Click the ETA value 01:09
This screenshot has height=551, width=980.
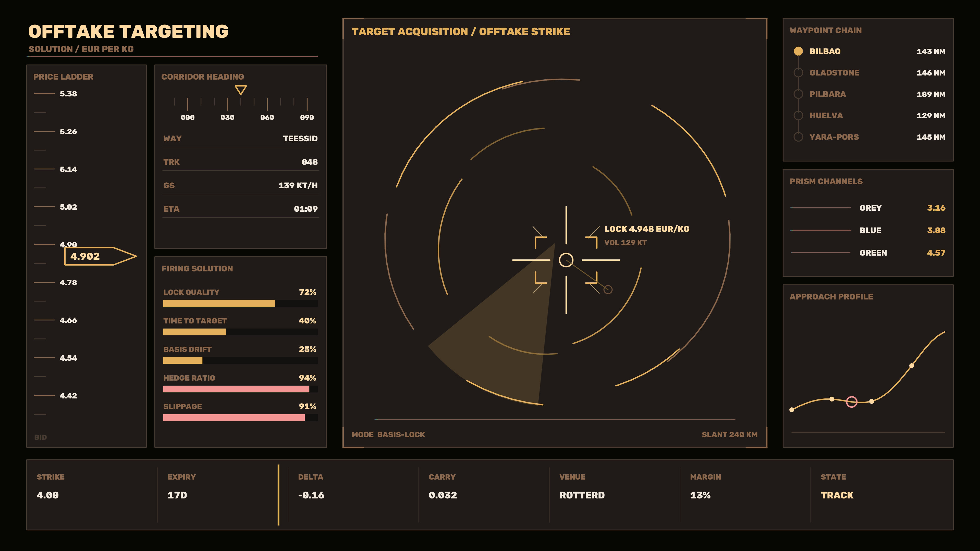(x=306, y=209)
